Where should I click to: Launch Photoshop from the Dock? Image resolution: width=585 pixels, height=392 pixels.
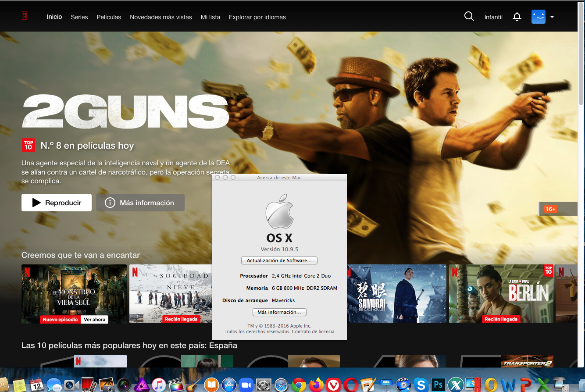click(x=438, y=385)
